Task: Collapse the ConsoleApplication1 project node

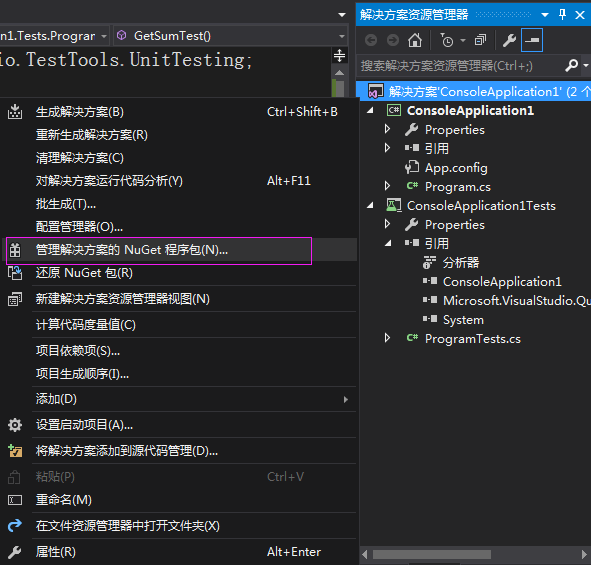Action: (x=371, y=110)
